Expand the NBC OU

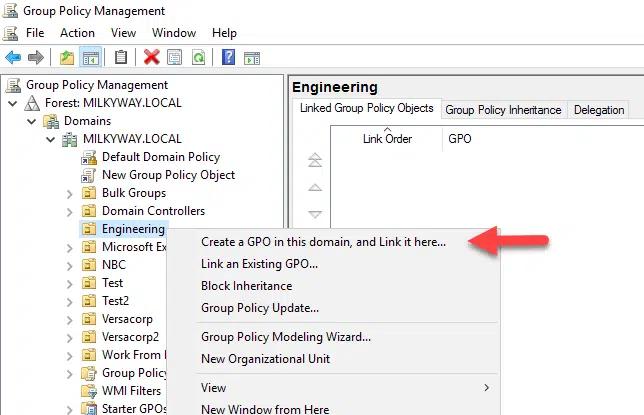pos(70,266)
